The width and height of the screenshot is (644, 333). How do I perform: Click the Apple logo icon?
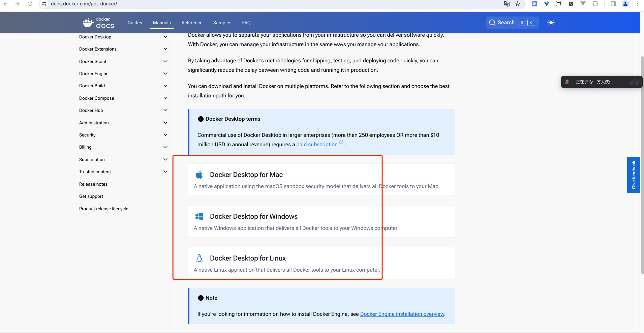[x=199, y=175]
